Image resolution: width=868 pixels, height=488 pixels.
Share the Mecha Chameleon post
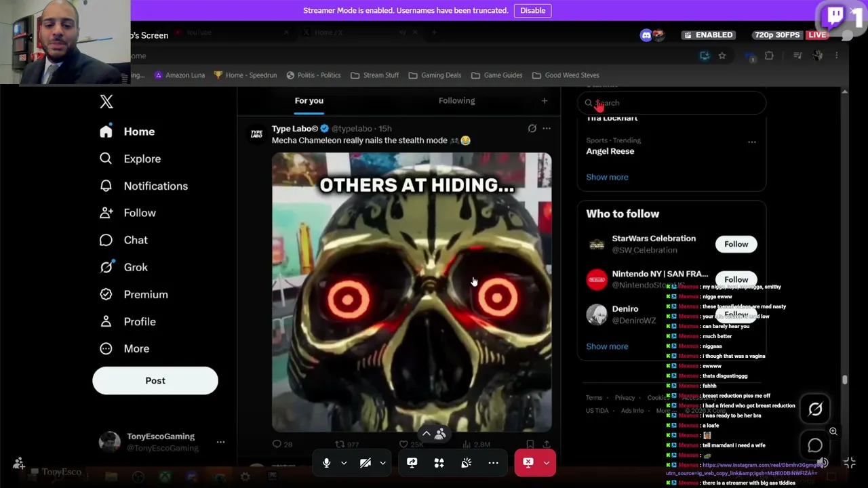point(547,444)
